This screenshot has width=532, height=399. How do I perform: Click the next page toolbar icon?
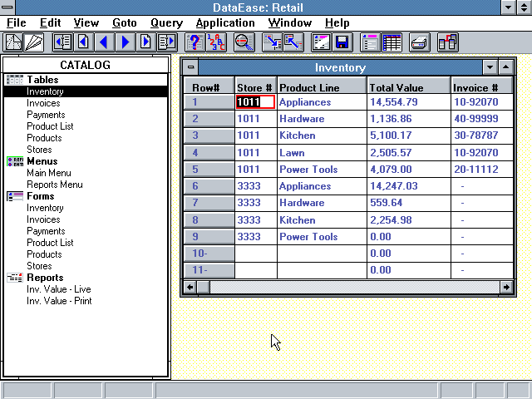coord(146,42)
